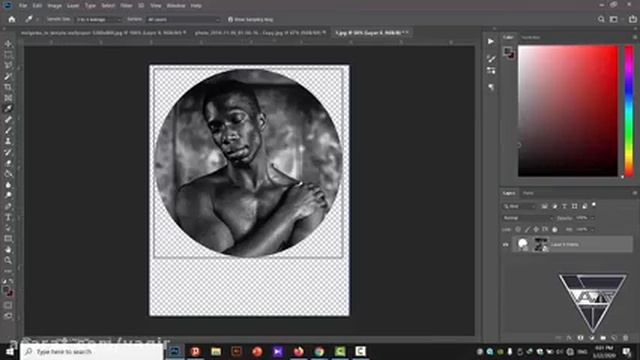Click the Windows Start button
Image resolution: width=640 pixels, height=360 pixels.
point(9,351)
